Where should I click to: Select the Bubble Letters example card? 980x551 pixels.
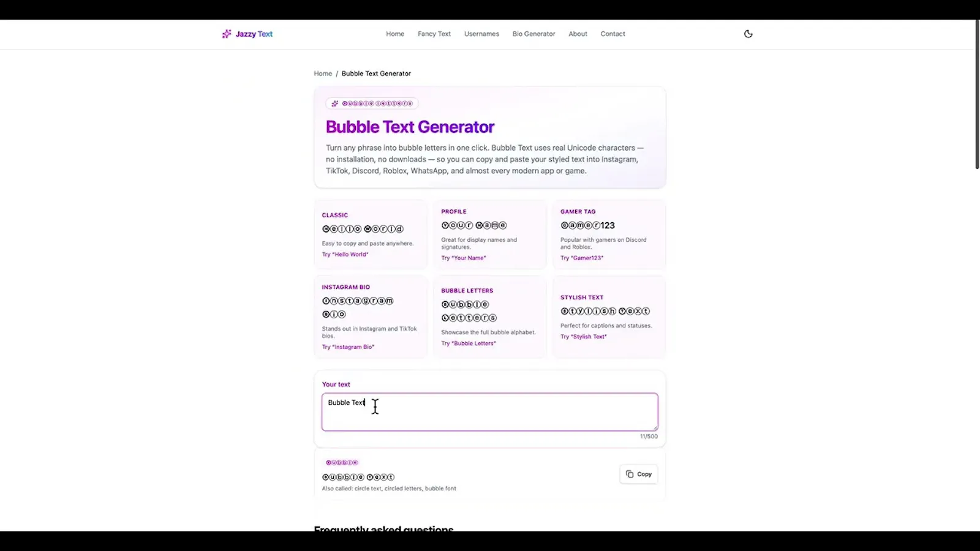[489, 317]
